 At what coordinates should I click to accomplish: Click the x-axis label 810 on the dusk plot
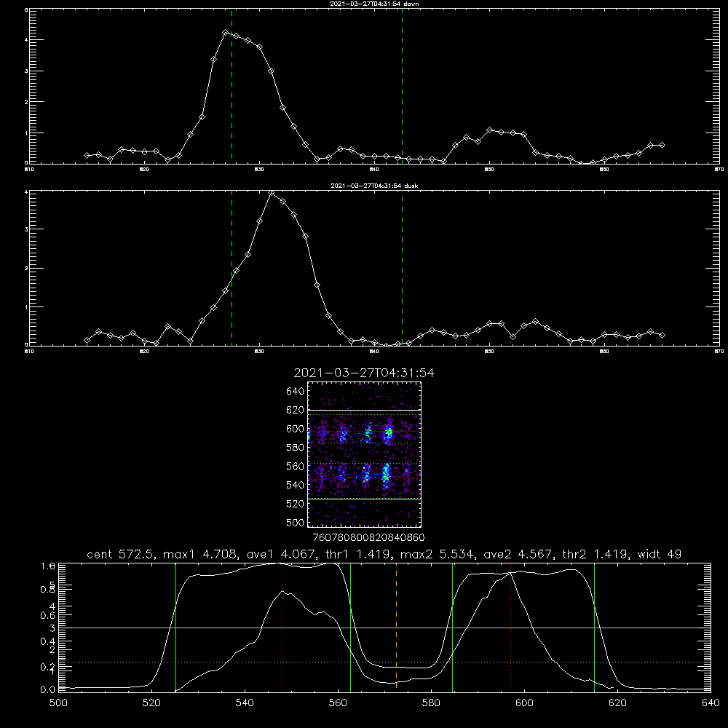(29, 352)
